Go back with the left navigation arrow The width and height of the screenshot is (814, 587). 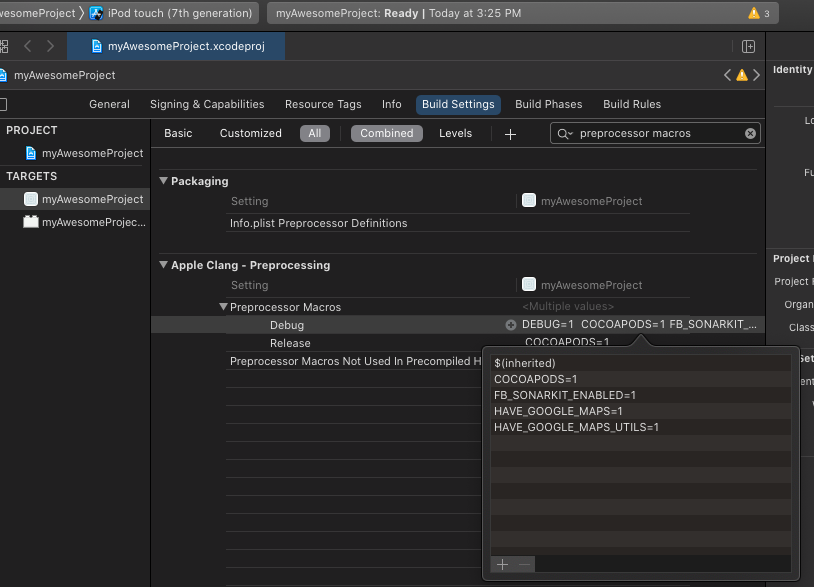[28, 46]
